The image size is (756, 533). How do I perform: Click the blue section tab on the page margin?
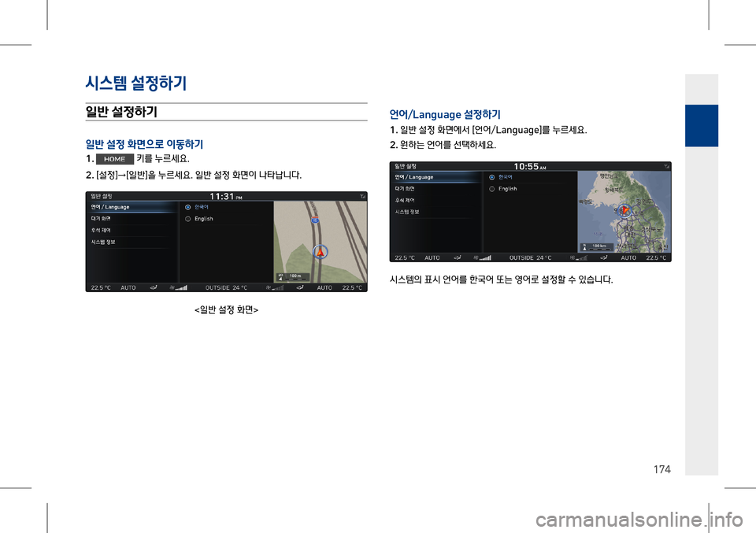click(x=702, y=125)
